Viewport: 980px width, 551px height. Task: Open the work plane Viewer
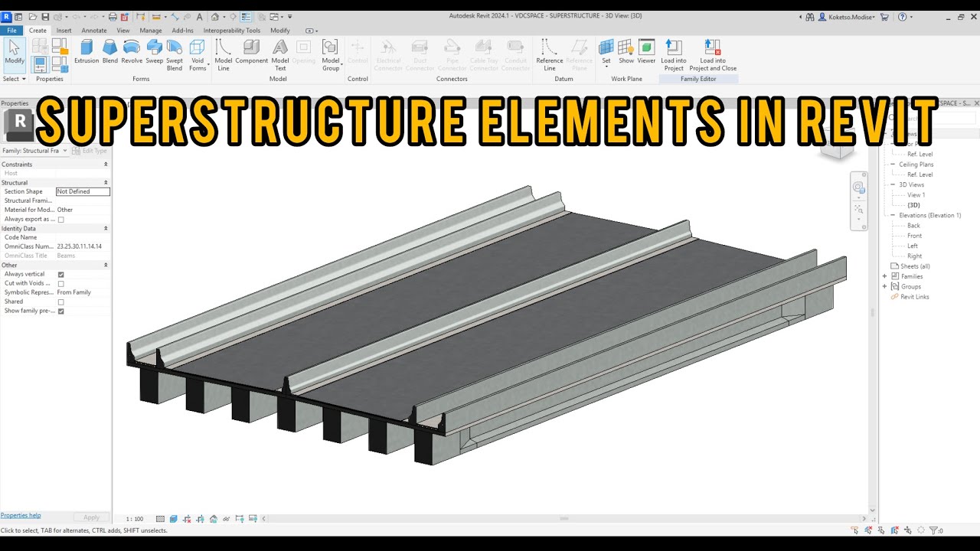(646, 52)
